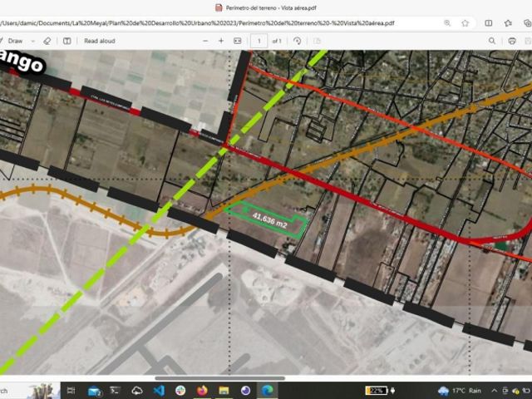The height and width of the screenshot is (399, 532).
Task: Edit the page number field
Action: point(259,41)
